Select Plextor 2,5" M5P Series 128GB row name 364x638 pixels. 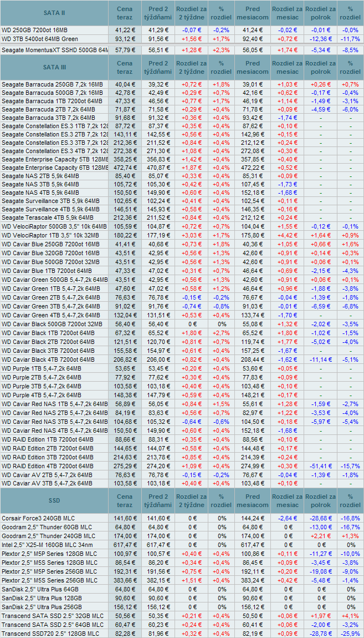coord(49,553)
